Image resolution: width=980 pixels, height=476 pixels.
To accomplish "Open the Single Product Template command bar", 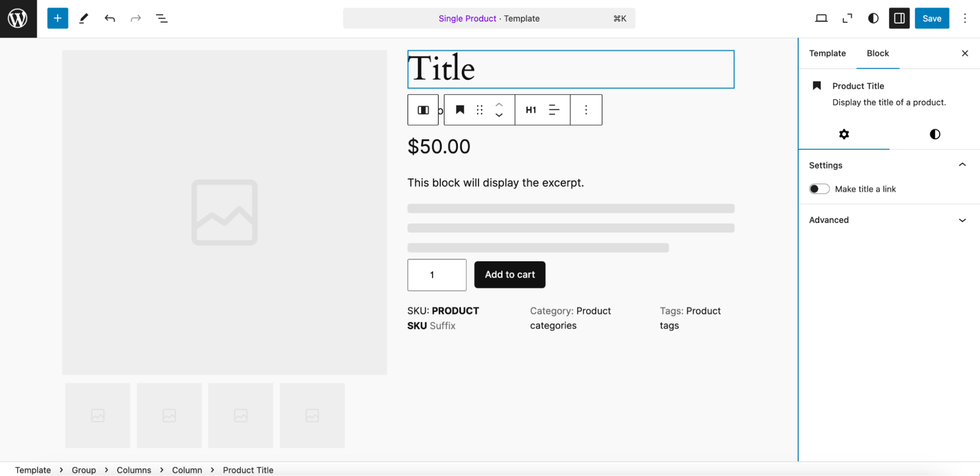I will pos(489,19).
